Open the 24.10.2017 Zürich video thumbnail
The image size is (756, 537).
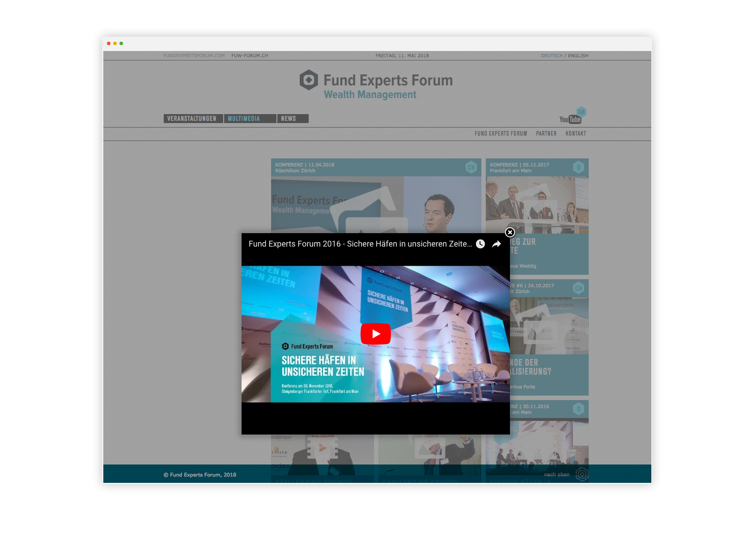(549, 326)
